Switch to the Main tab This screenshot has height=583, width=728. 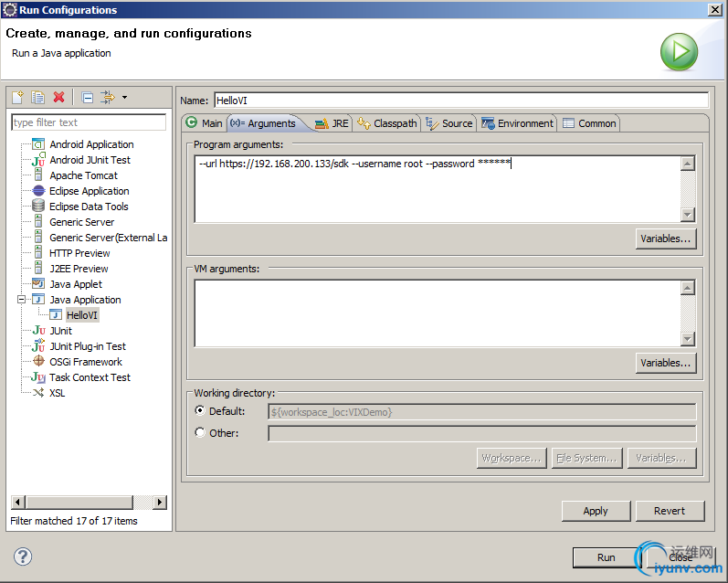pos(204,123)
